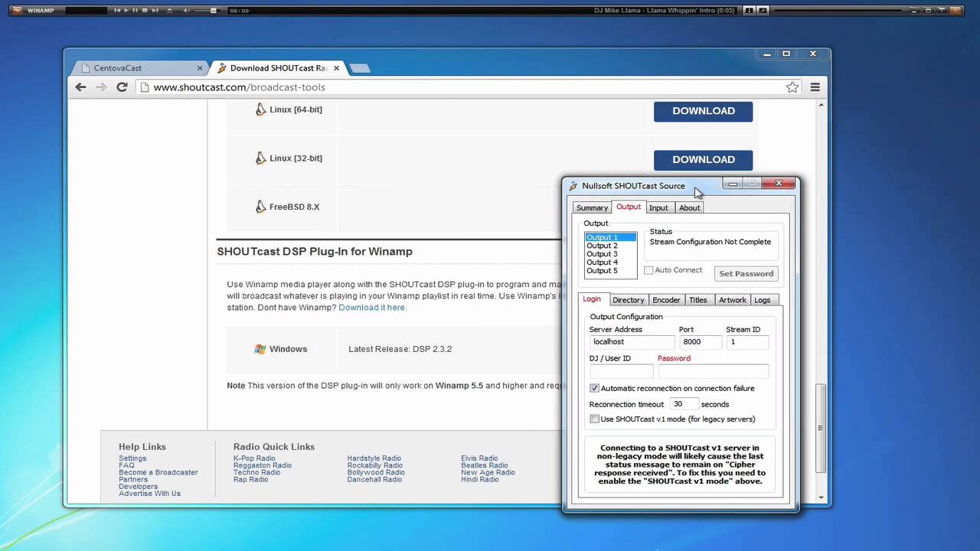Viewport: 980px width, 551px height.
Task: Select Output 3 in the output list
Action: coord(610,254)
